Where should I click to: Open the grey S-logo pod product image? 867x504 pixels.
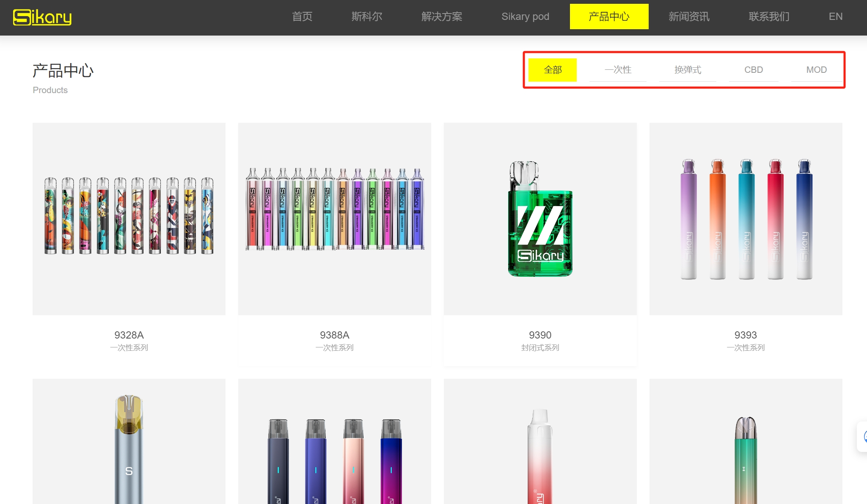(x=129, y=441)
